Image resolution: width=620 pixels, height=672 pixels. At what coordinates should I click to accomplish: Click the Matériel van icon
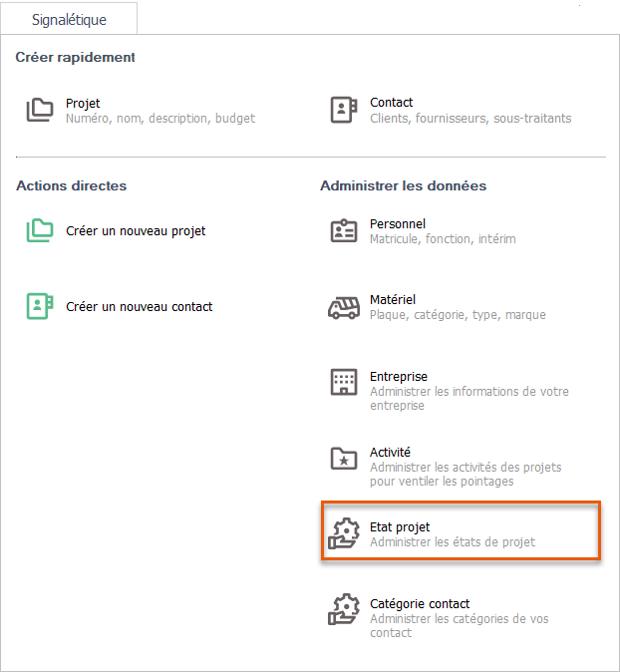344,307
